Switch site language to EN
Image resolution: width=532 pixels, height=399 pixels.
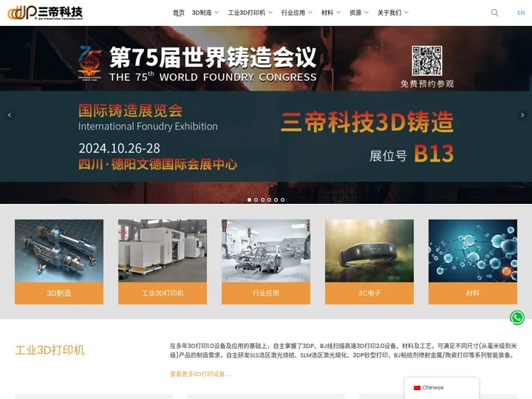pos(521,13)
